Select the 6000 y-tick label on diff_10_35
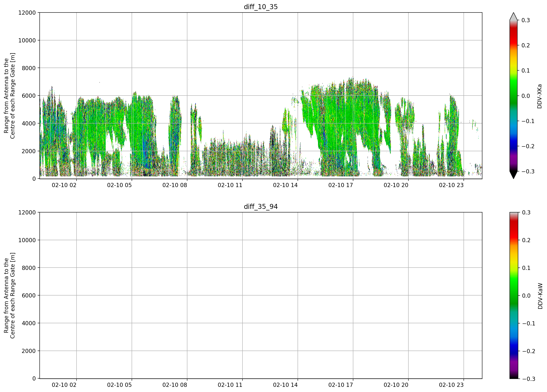Image resolution: width=547 pixels, height=392 pixels. [x=29, y=96]
